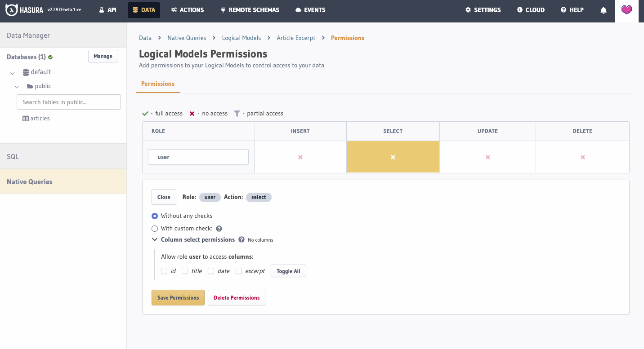Open the Actions menu tab
Image resolution: width=644 pixels, height=349 pixels.
coord(188,10)
